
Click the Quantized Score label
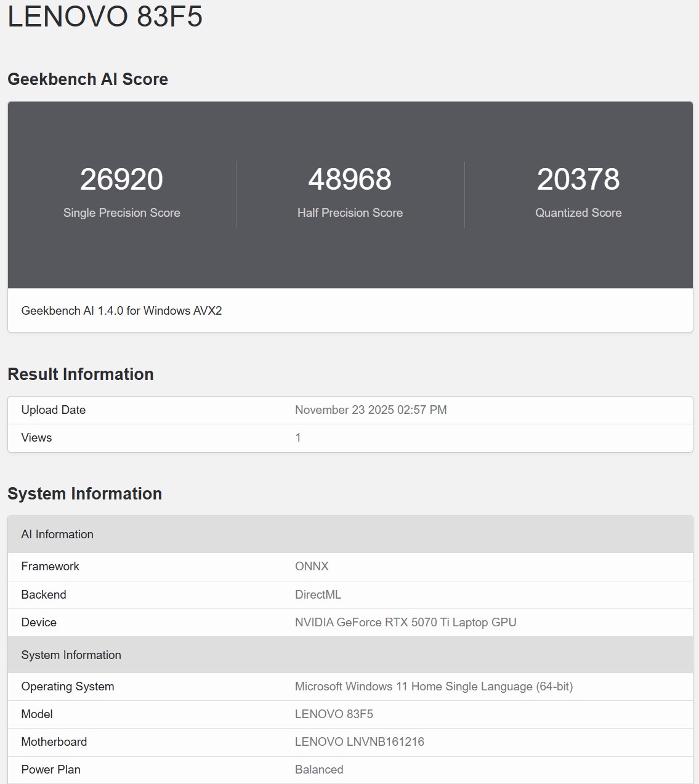578,212
